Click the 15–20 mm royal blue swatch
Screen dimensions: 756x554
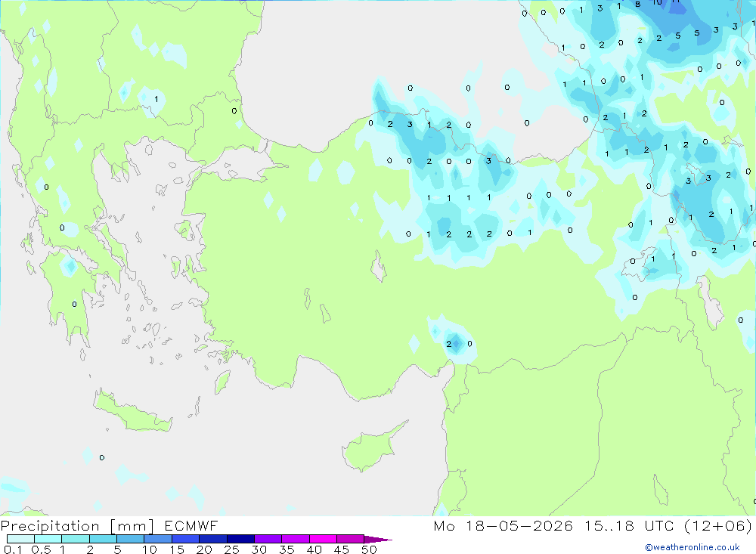click(x=186, y=539)
